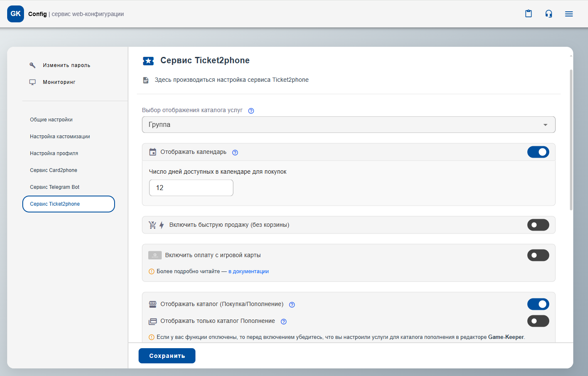Image resolution: width=588 pixels, height=376 pixels.
Task: Click the ticket star icon by Сервис Ticket2phone heading
Action: click(148, 61)
